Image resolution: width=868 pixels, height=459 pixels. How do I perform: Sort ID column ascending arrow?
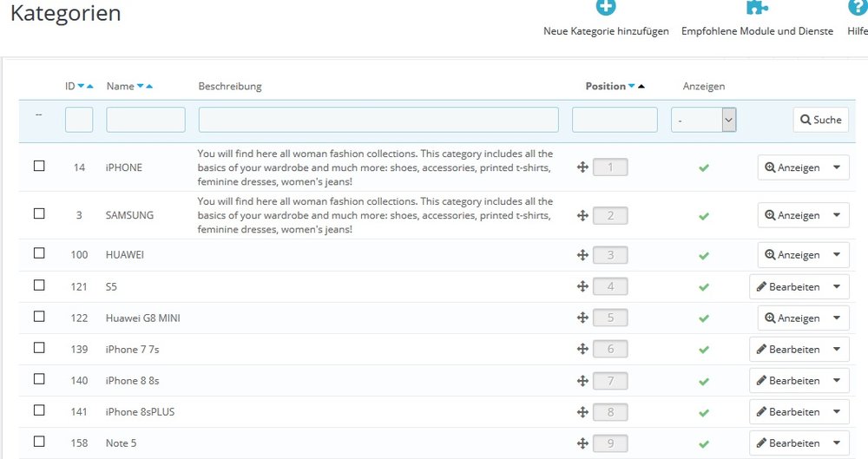coord(89,86)
